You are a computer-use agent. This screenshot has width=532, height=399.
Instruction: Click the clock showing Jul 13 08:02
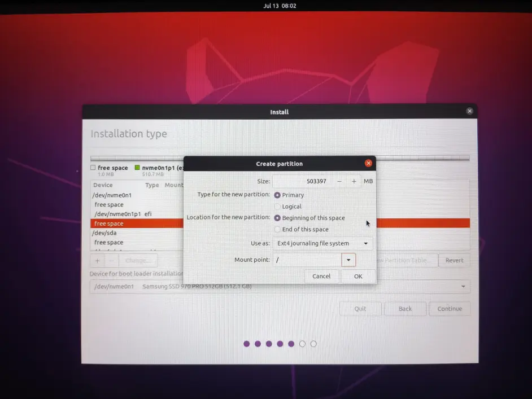pos(280,6)
